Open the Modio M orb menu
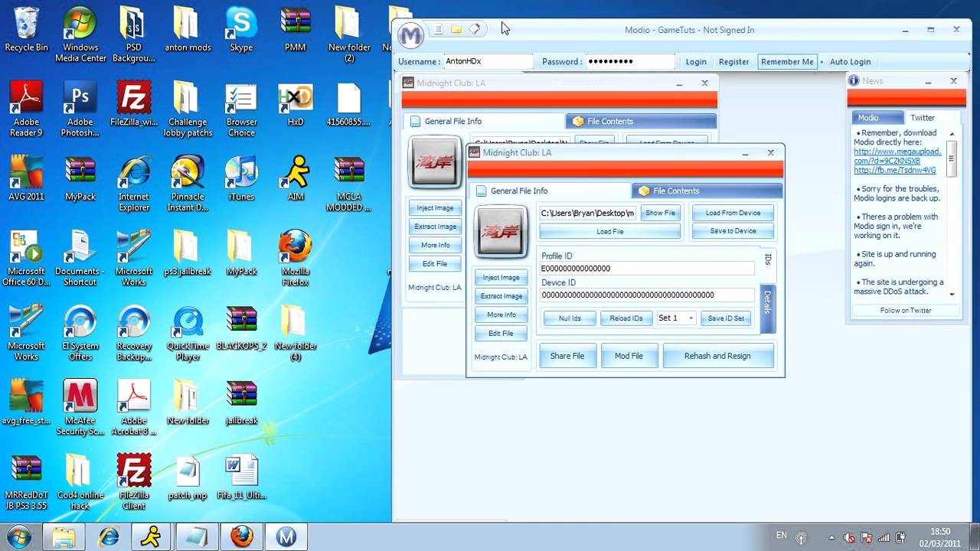The image size is (980, 551). 411,36
